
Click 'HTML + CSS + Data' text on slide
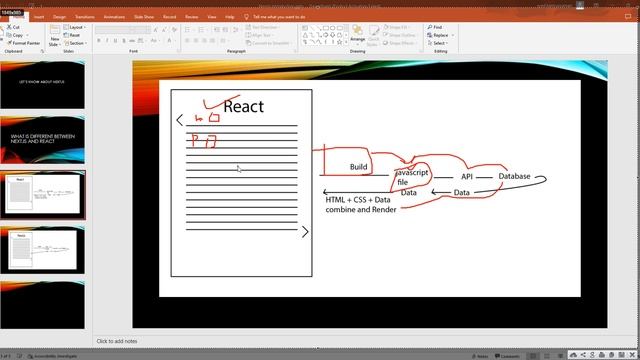[x=358, y=200]
